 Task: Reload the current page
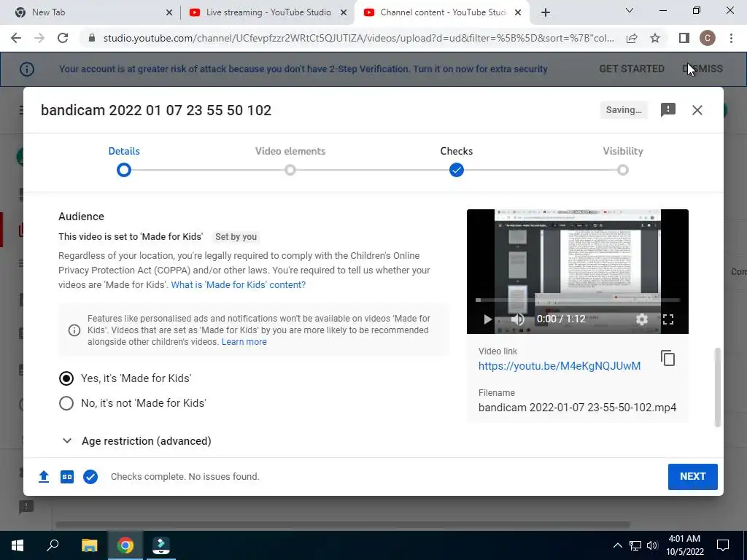click(x=63, y=38)
